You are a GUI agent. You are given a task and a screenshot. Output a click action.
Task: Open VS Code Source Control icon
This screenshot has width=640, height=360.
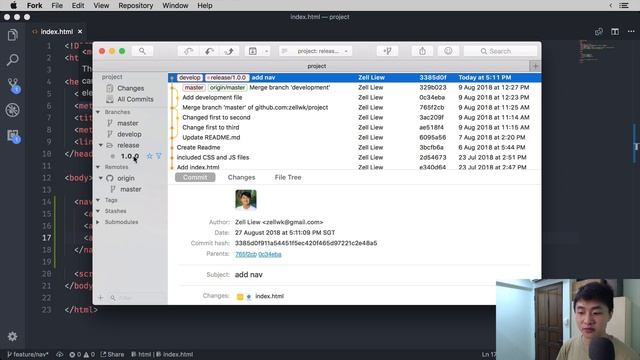[x=13, y=85]
